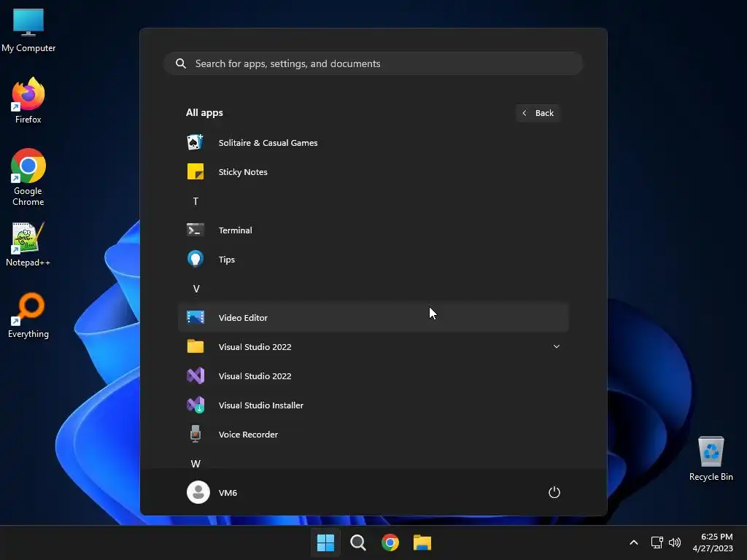This screenshot has height=560, width=747.
Task: Click the Tips label
Action: pyautogui.click(x=227, y=260)
